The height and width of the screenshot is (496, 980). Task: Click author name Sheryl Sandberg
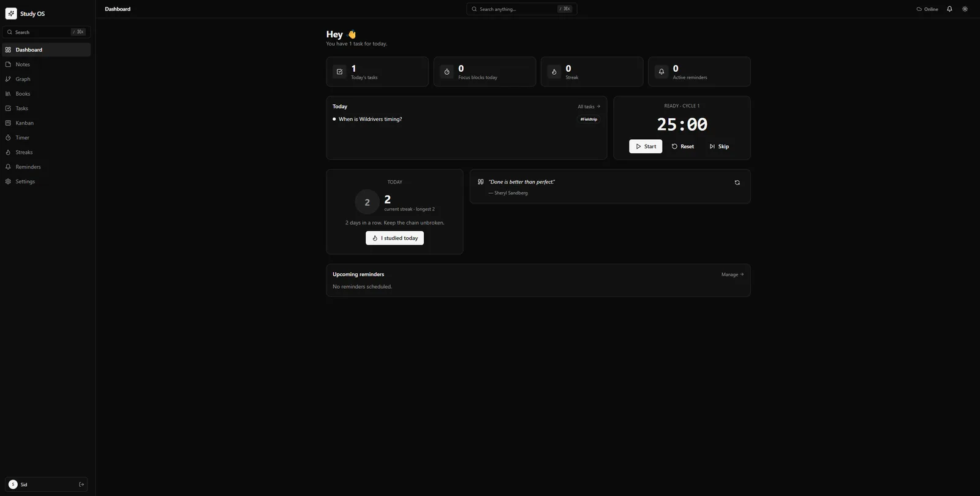[x=511, y=193]
